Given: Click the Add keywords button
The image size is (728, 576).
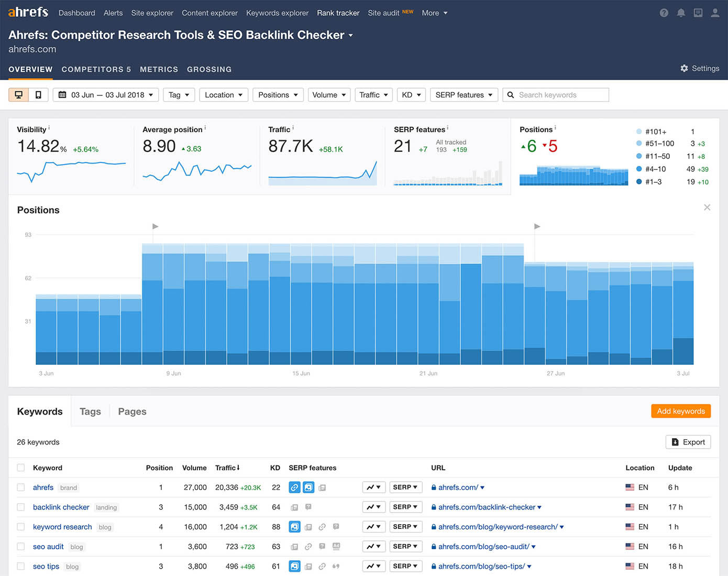Looking at the screenshot, I should point(681,411).
